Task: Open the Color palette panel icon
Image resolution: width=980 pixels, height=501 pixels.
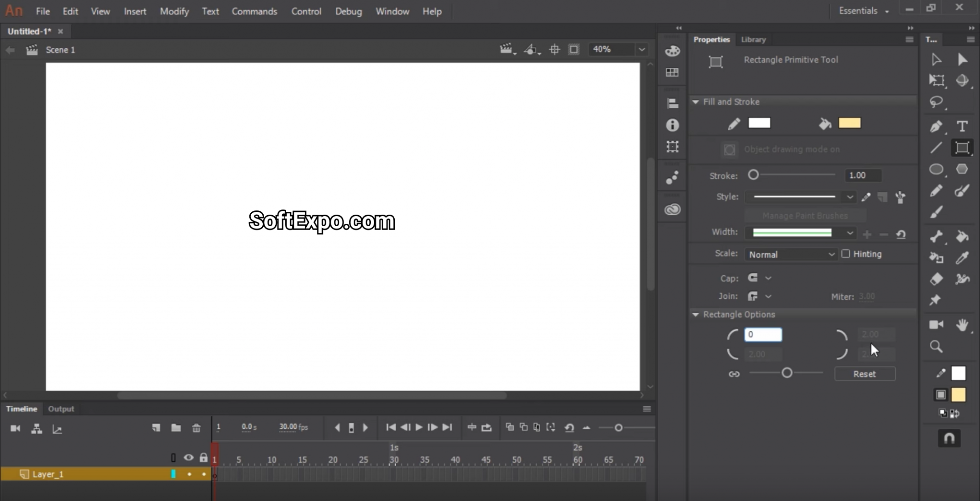Action: (672, 51)
